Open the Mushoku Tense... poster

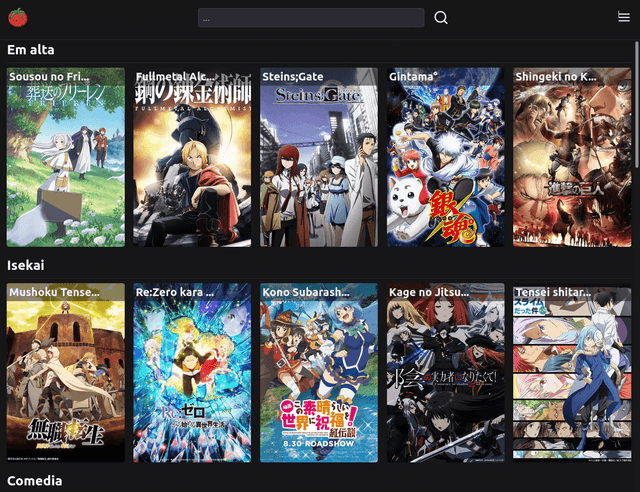[66, 373]
